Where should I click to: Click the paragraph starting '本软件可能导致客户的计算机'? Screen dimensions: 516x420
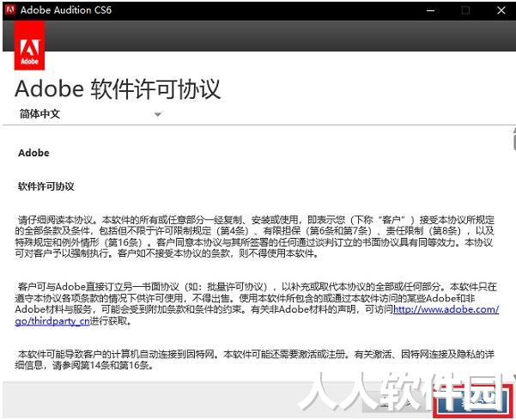[x=255, y=359]
